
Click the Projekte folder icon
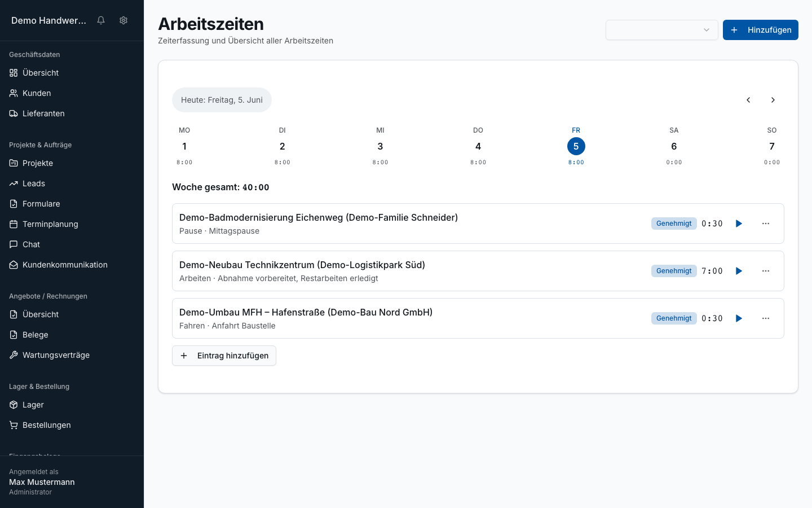(x=14, y=163)
